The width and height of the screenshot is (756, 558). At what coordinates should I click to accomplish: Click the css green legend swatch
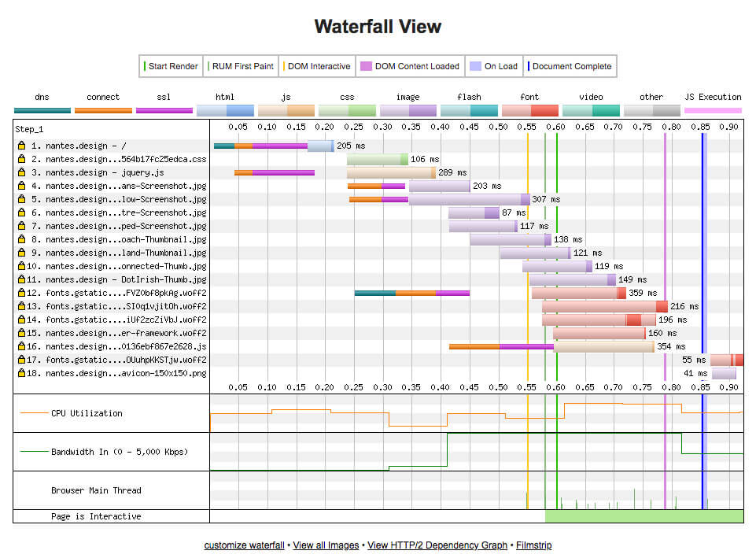point(347,110)
